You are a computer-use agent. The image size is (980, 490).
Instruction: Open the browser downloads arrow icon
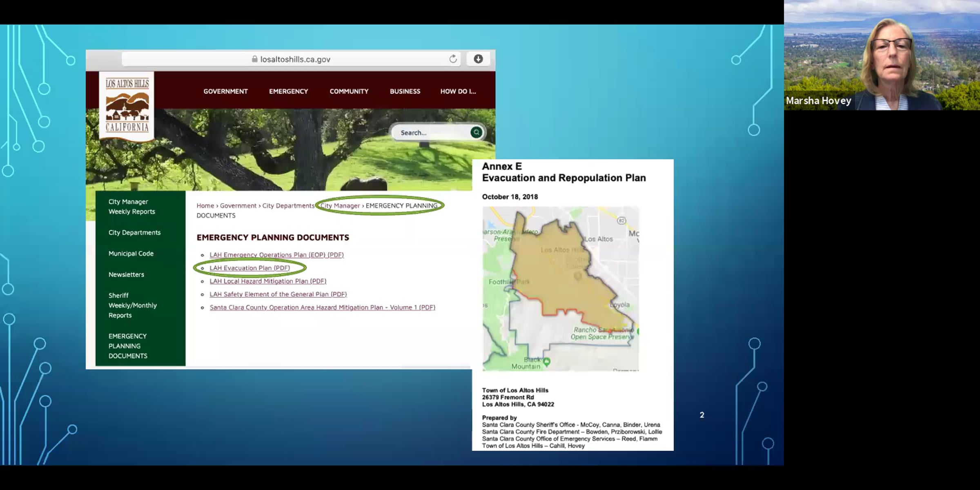pos(478,59)
